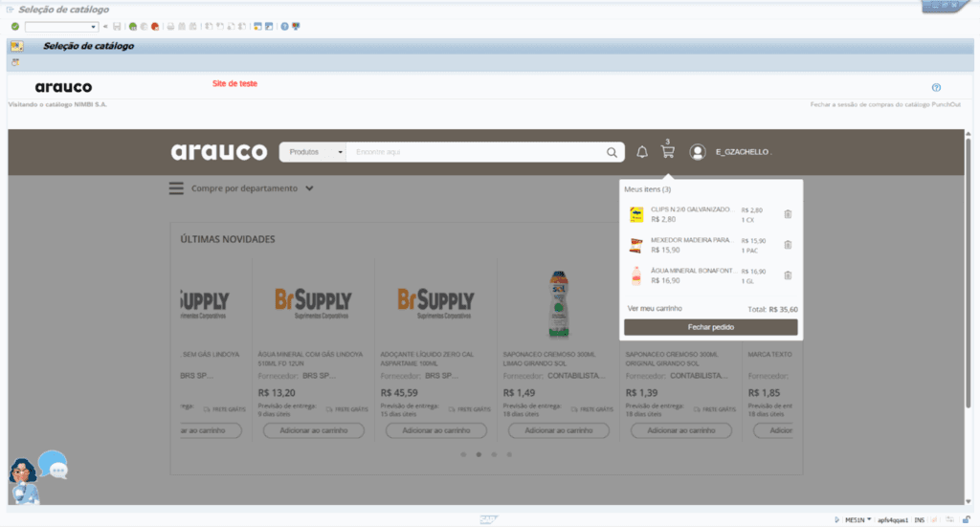Click the BrSupply logo for ÁGUA COM GÁS LINDOYA

click(314, 303)
